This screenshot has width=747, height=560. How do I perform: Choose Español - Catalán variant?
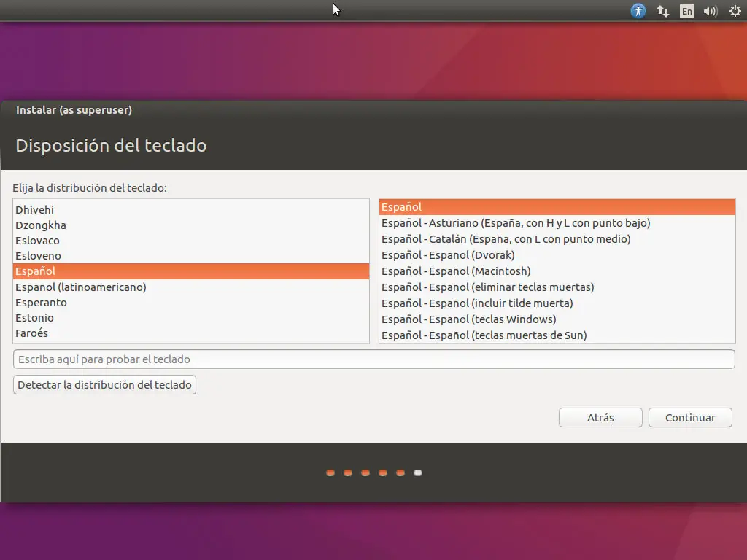pos(557,239)
